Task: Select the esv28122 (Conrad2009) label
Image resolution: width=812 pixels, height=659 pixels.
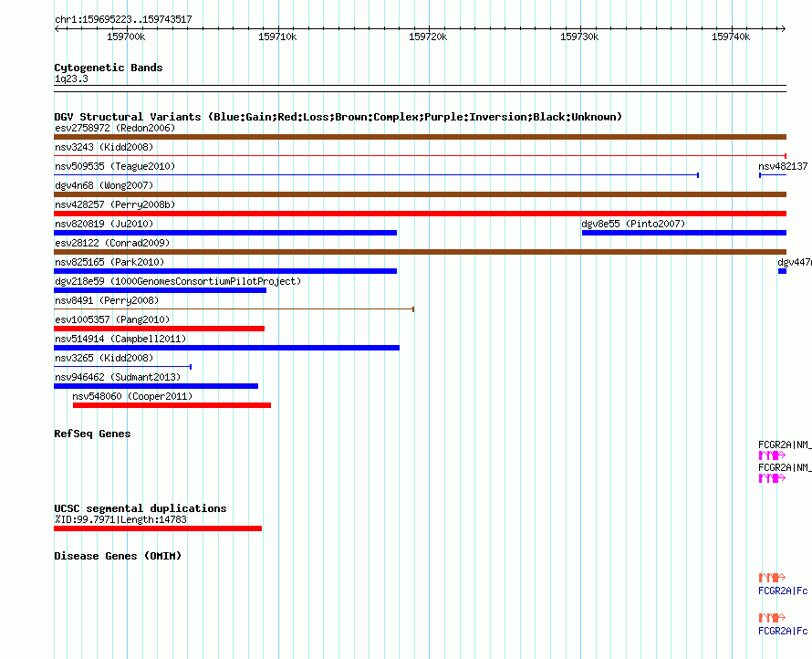Action: tap(112, 243)
